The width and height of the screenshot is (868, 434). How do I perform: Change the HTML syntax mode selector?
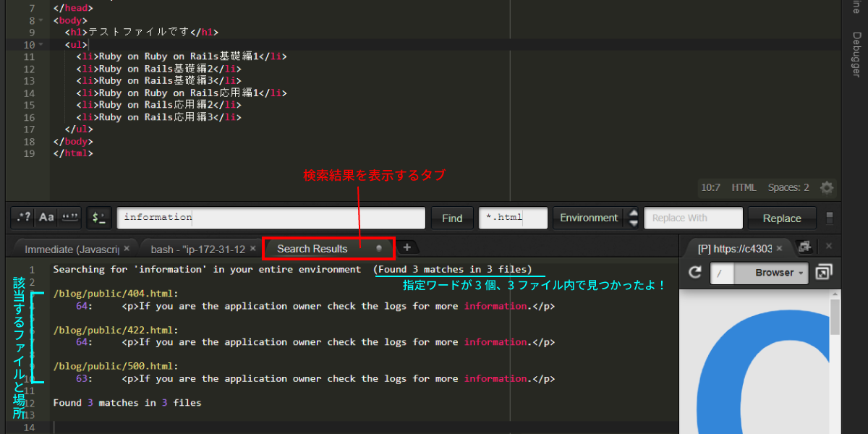(x=744, y=187)
